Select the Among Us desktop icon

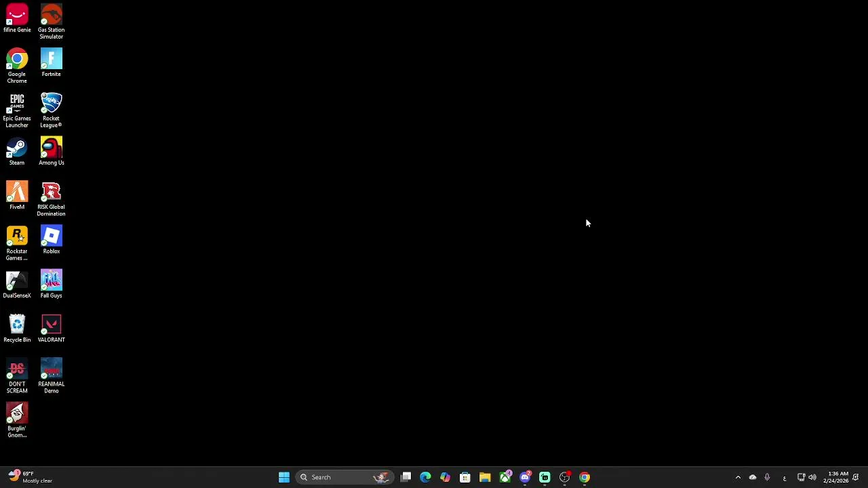(x=51, y=152)
